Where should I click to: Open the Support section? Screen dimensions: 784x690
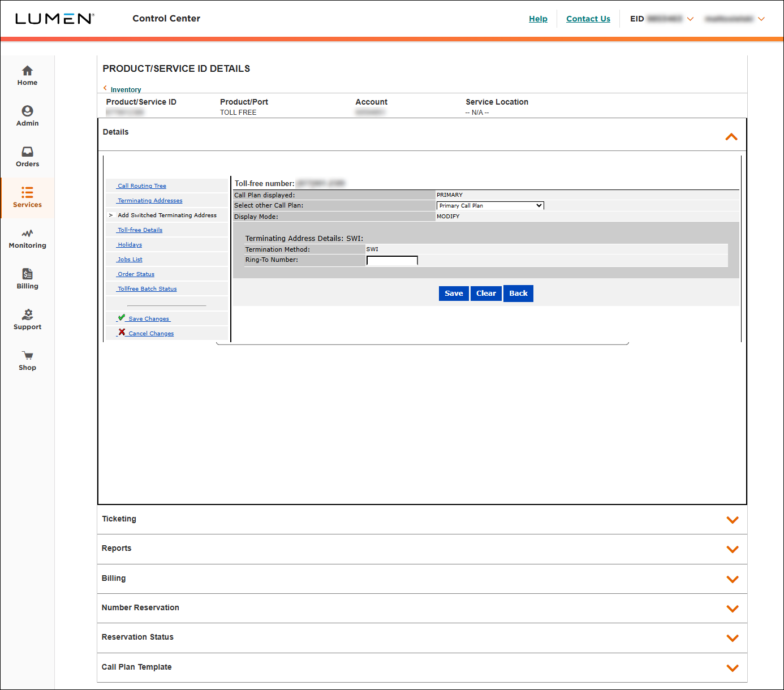point(27,320)
